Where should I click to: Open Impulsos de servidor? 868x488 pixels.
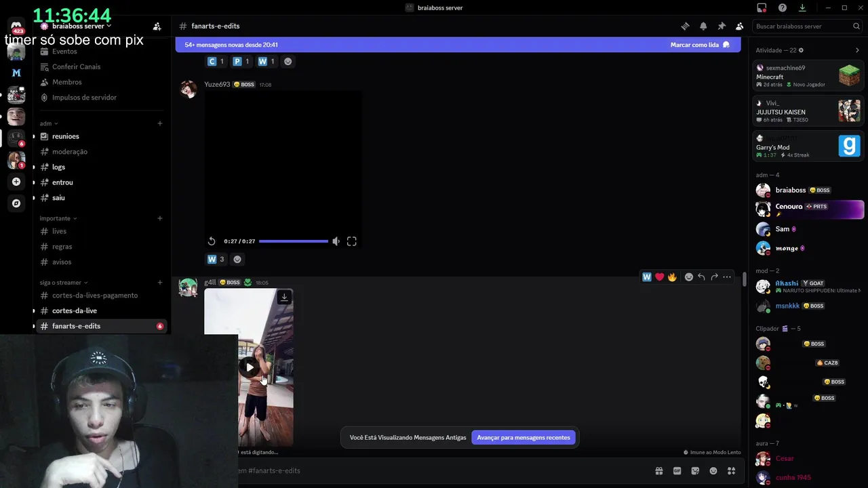(84, 98)
